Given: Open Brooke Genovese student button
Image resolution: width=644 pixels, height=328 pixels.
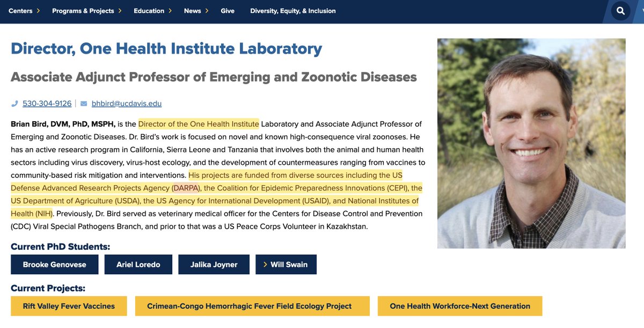Looking at the screenshot, I should (55, 265).
